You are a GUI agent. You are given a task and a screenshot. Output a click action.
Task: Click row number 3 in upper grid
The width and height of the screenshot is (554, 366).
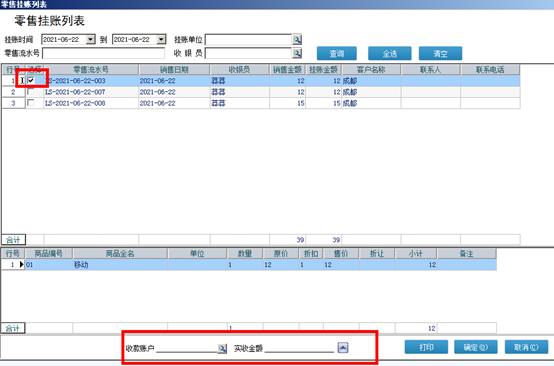tap(13, 103)
